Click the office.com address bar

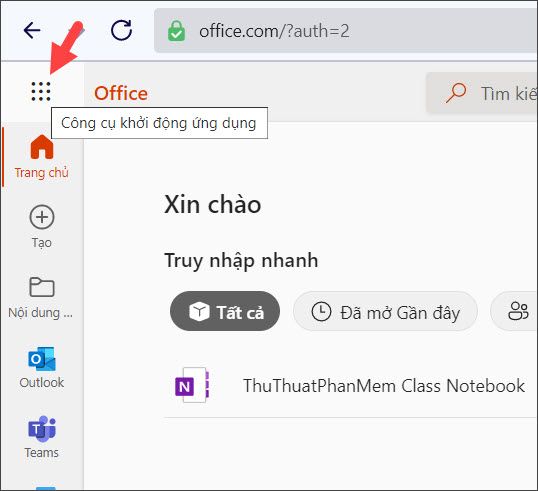(346, 31)
